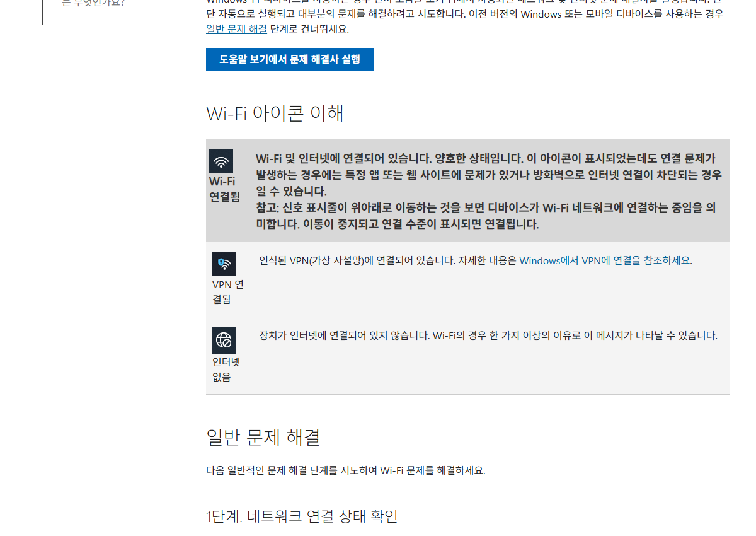This screenshot has width=756, height=536.
Task: Click the VPN 연결됨 label
Action: [228, 292]
